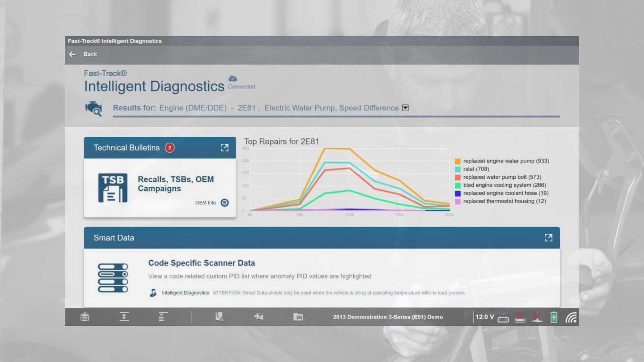Screen dimensions: 644x362
Task: Click the first red-X connection status icon
Action: click(520, 317)
